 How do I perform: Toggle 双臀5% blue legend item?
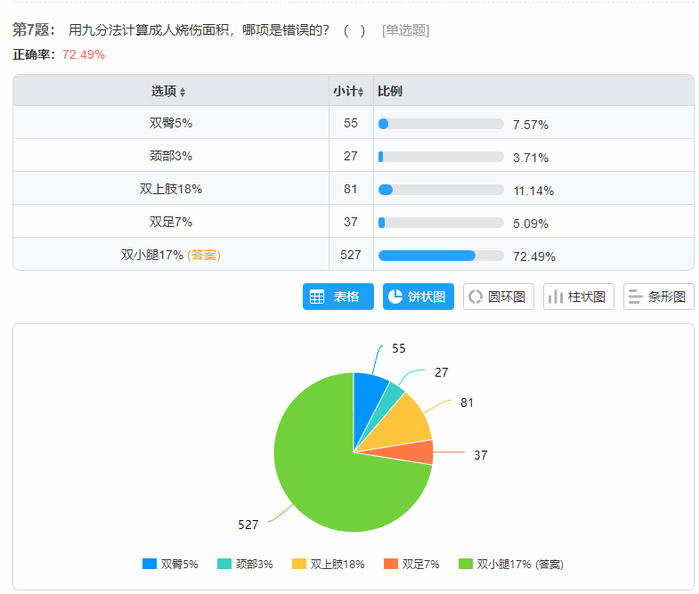(150, 564)
